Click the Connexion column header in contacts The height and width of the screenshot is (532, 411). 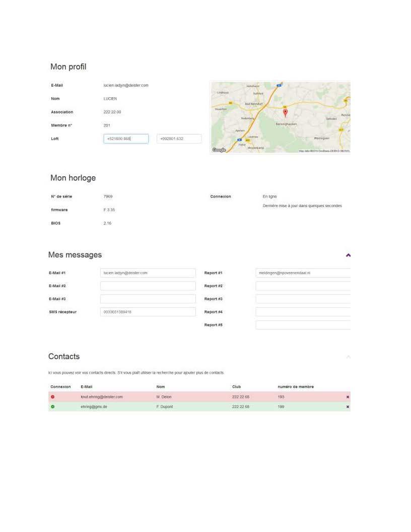60,387
